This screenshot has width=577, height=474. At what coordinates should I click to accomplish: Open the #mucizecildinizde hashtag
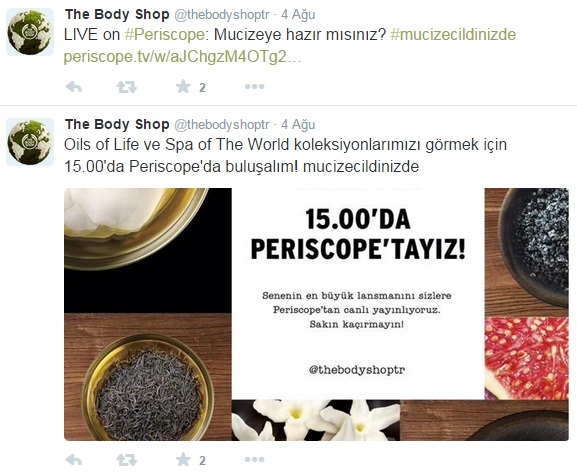[x=453, y=35]
